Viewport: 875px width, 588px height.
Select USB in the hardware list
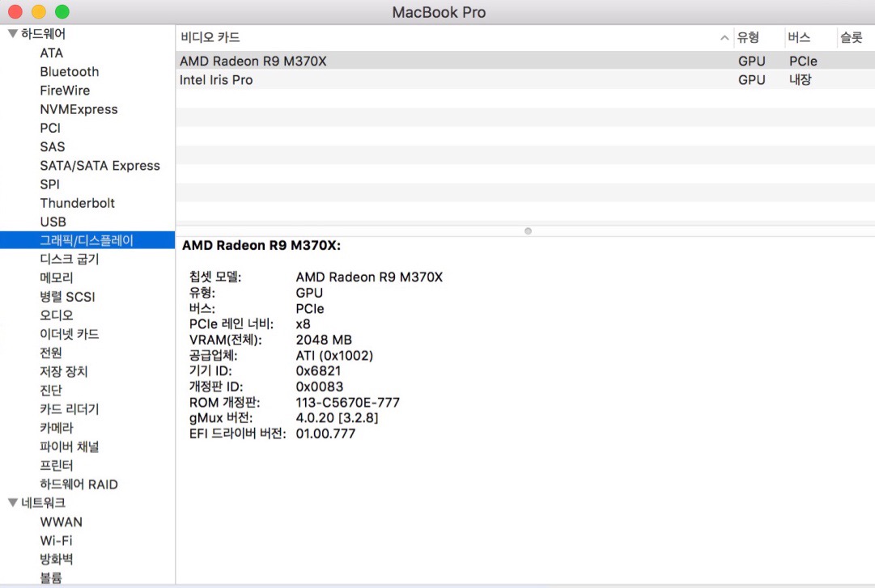coord(53,222)
